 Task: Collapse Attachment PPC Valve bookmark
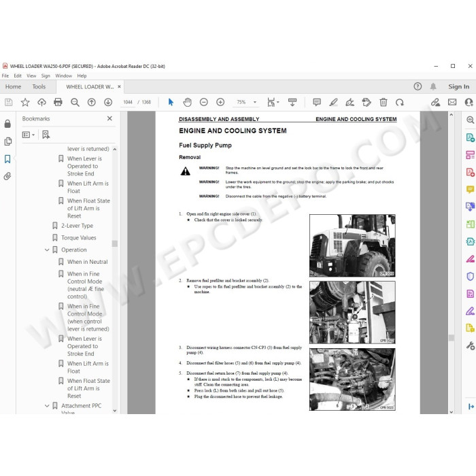click(x=47, y=406)
